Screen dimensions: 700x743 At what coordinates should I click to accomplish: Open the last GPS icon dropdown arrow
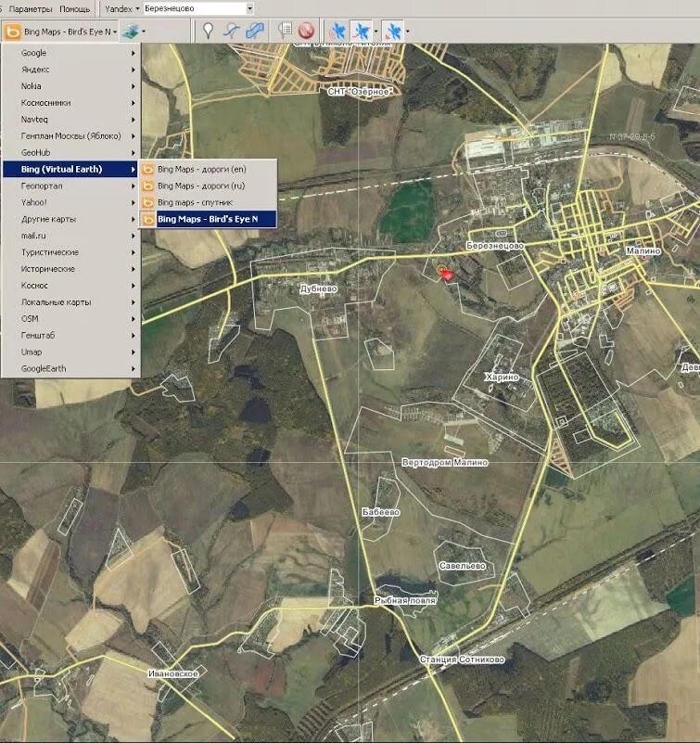point(407,32)
